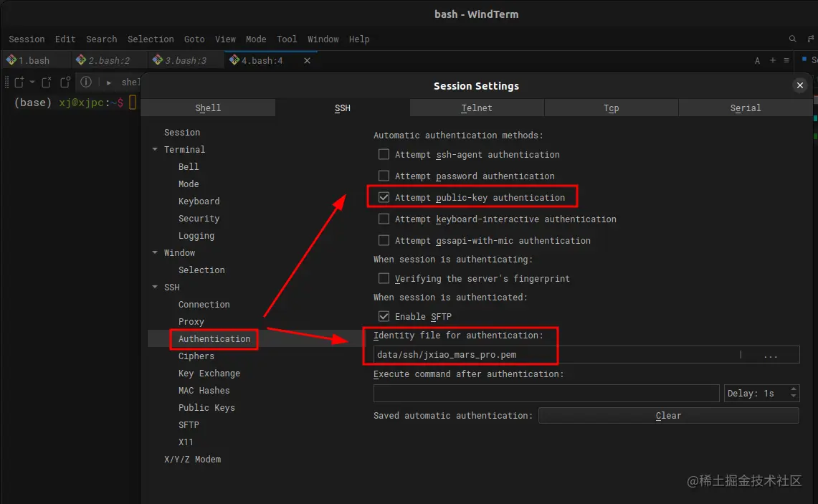Screen dimensions: 818x504
Task: Select X/Y/Z Modem in settings tree
Action: pos(193,460)
